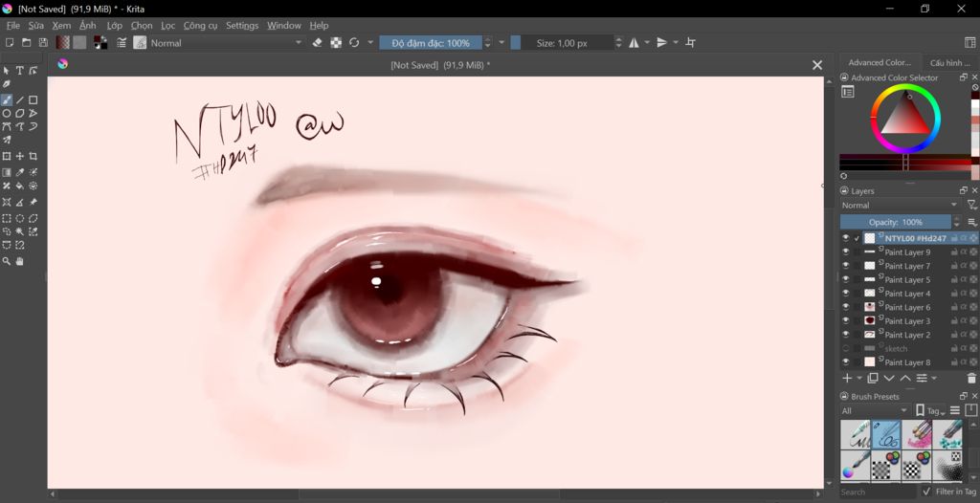
Task: Open the Tag button menu
Action: [x=930, y=410]
